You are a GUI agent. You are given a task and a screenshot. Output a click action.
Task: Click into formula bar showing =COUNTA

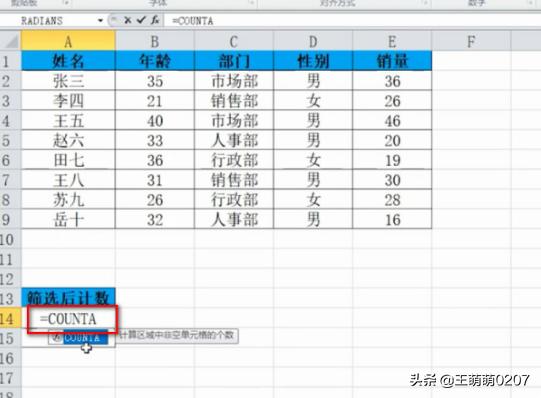click(352, 21)
